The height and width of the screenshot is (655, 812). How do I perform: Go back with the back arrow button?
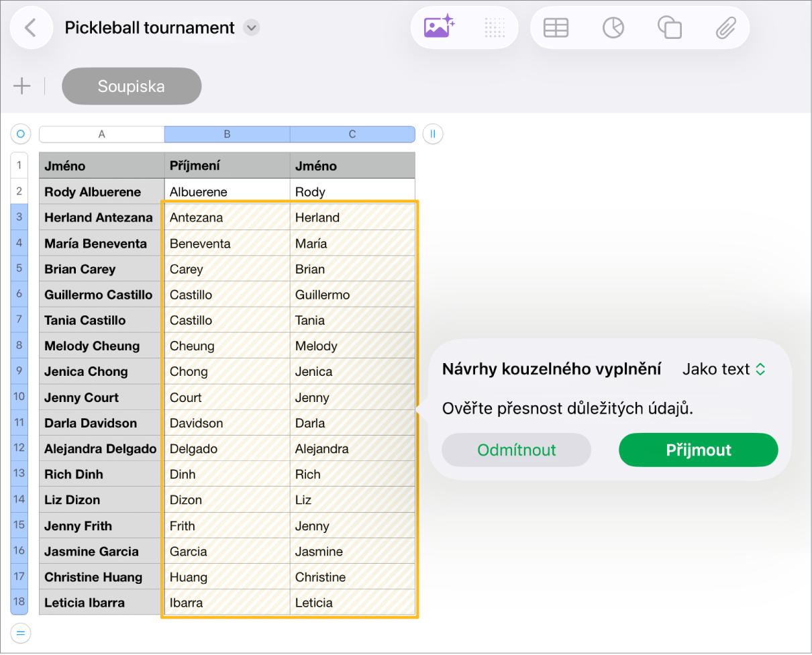point(31,28)
